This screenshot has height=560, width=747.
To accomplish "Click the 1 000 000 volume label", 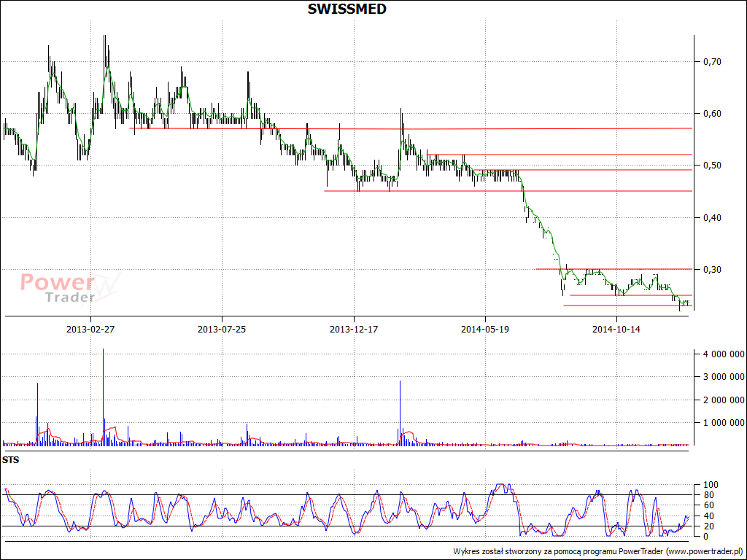I will click(723, 422).
